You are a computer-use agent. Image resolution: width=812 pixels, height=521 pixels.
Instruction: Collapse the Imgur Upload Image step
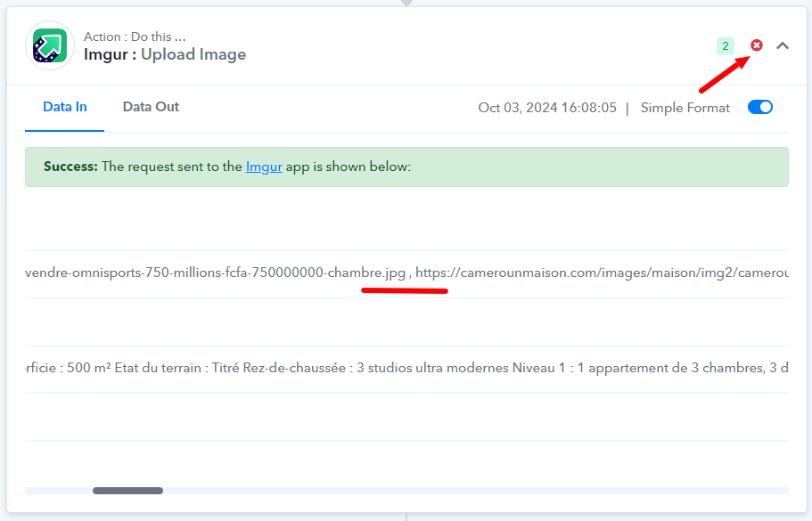783,45
